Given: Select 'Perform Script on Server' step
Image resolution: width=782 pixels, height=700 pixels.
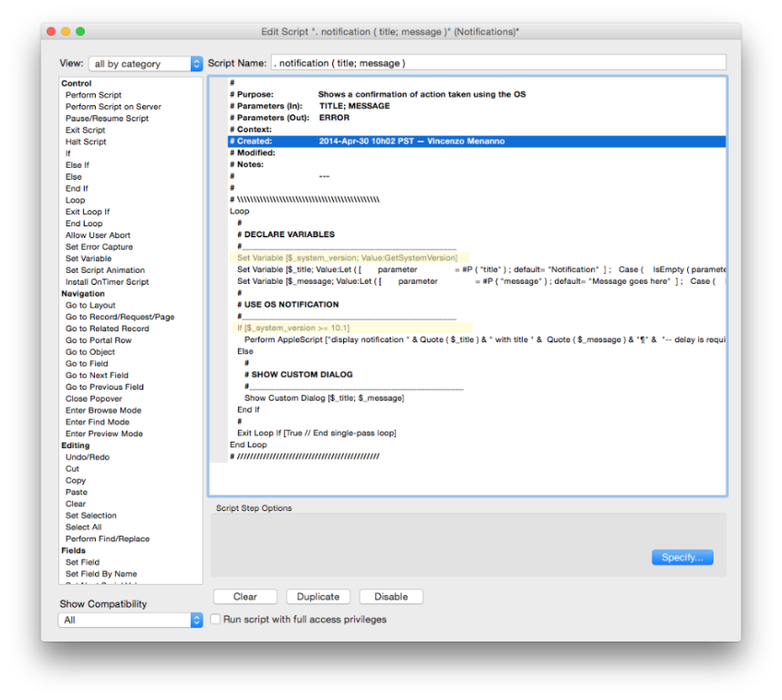Looking at the screenshot, I should [113, 107].
